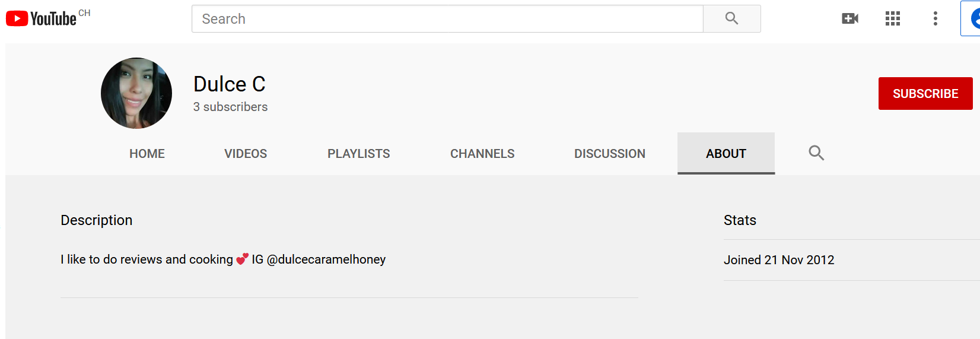
Task: Click inside the Search text field
Action: [447, 19]
